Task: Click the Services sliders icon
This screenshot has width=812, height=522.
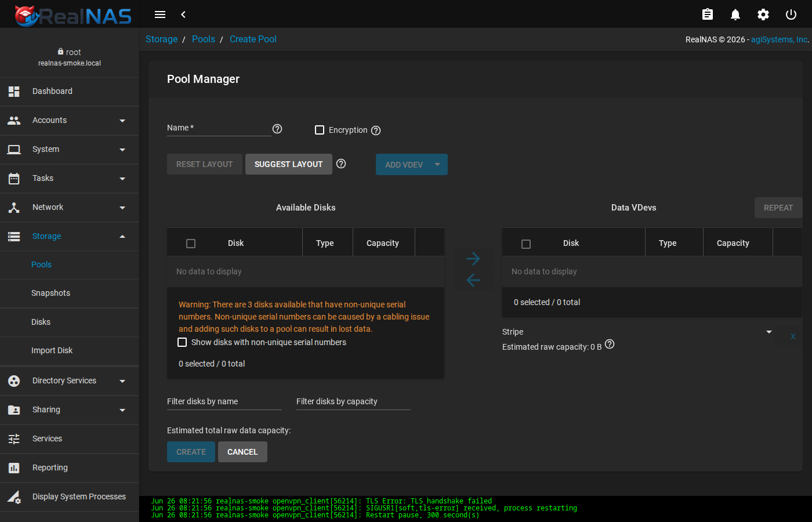Action: point(14,438)
